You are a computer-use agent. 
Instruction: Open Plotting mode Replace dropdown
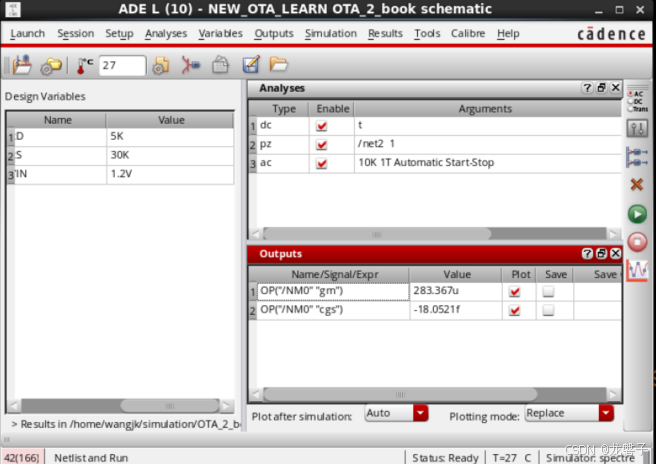click(569, 413)
